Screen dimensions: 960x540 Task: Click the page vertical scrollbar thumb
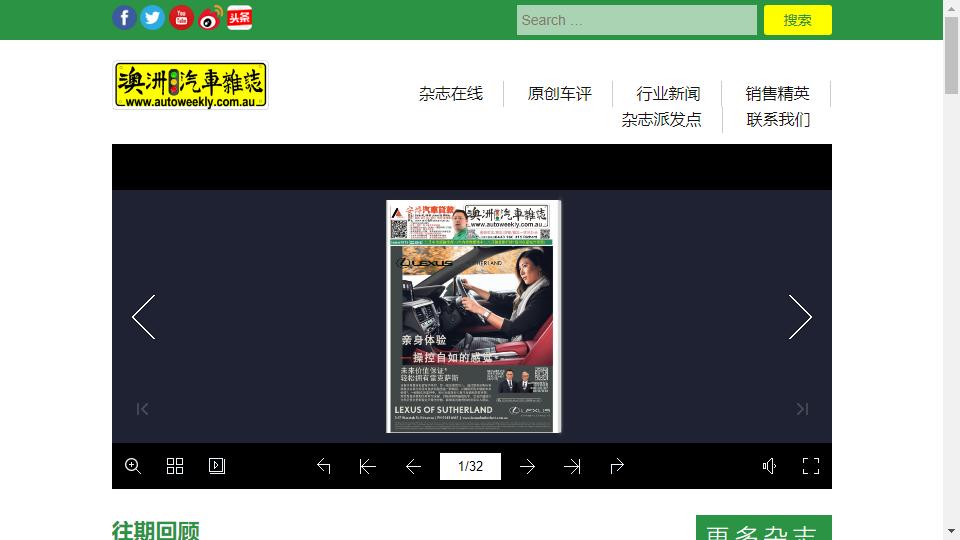pyautogui.click(x=951, y=55)
